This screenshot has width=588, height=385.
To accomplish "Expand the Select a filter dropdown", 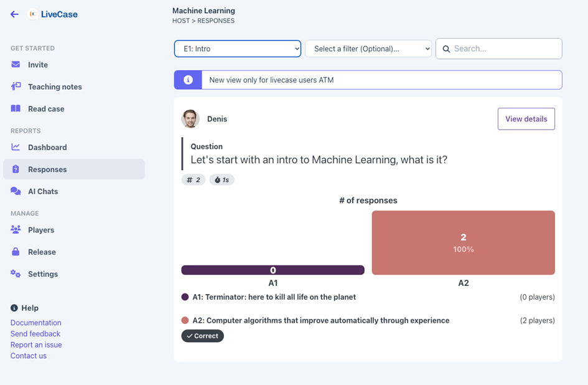I will [x=368, y=49].
